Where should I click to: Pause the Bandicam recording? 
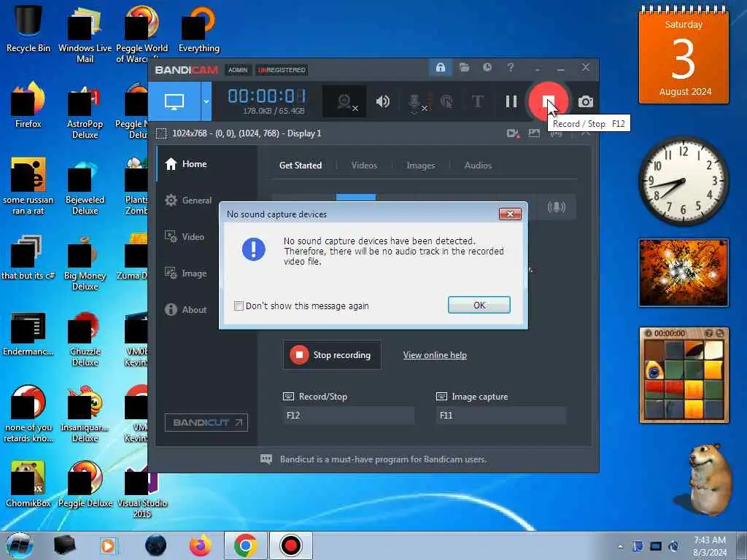coord(511,101)
